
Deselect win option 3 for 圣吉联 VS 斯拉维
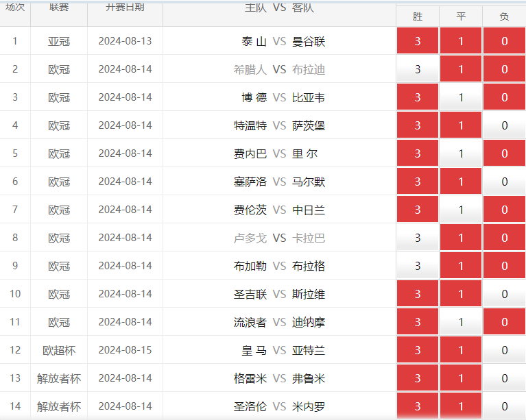pos(418,295)
